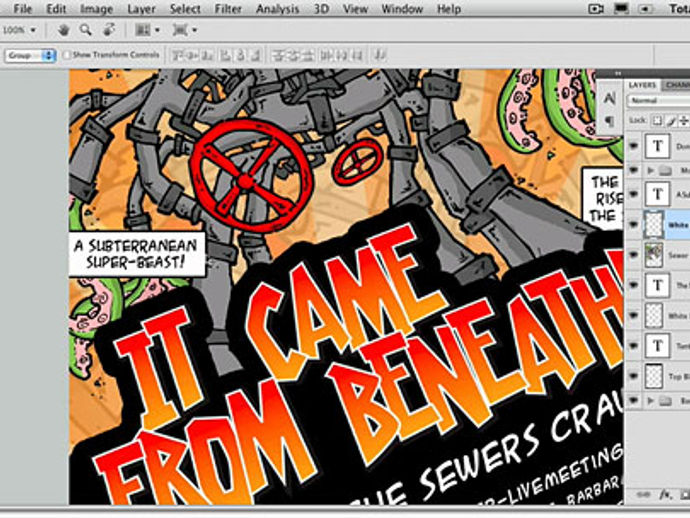
Task: Align vertical centers of layers
Action: tap(194, 55)
